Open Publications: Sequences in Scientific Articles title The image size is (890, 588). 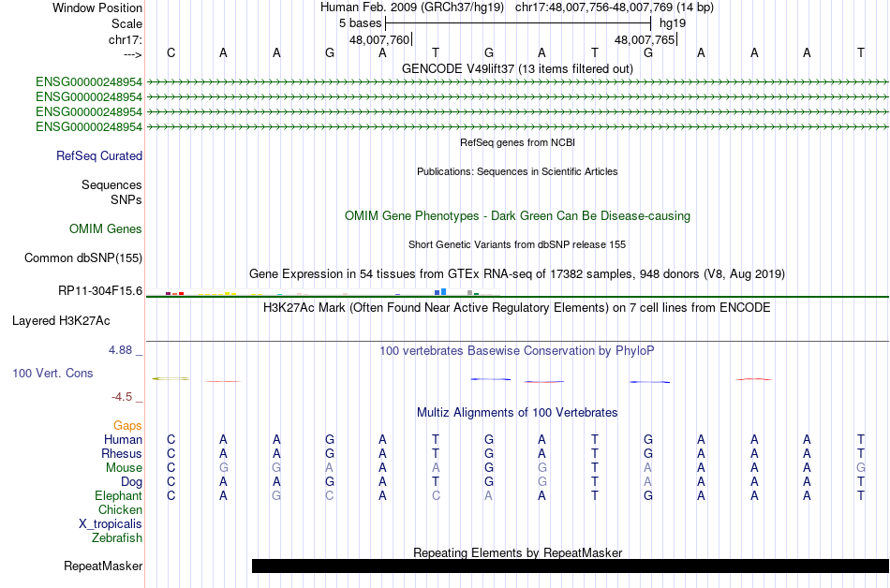517,171
